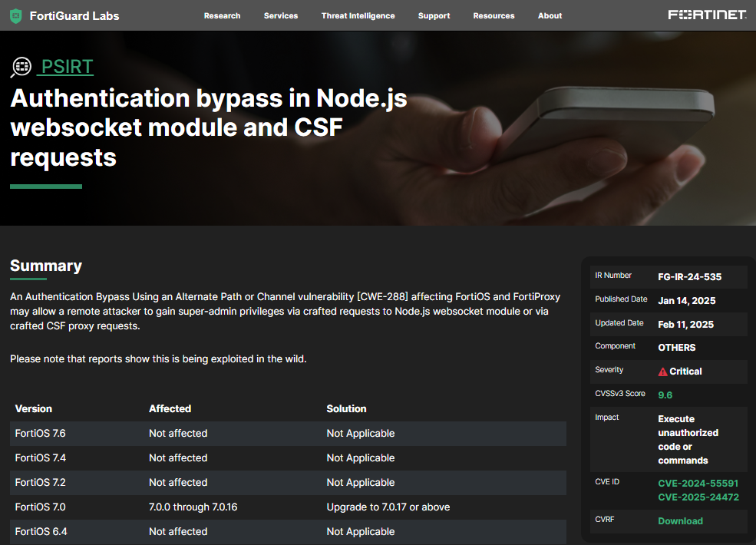Click Not affected in FortiOS 6.4 row

pos(178,531)
